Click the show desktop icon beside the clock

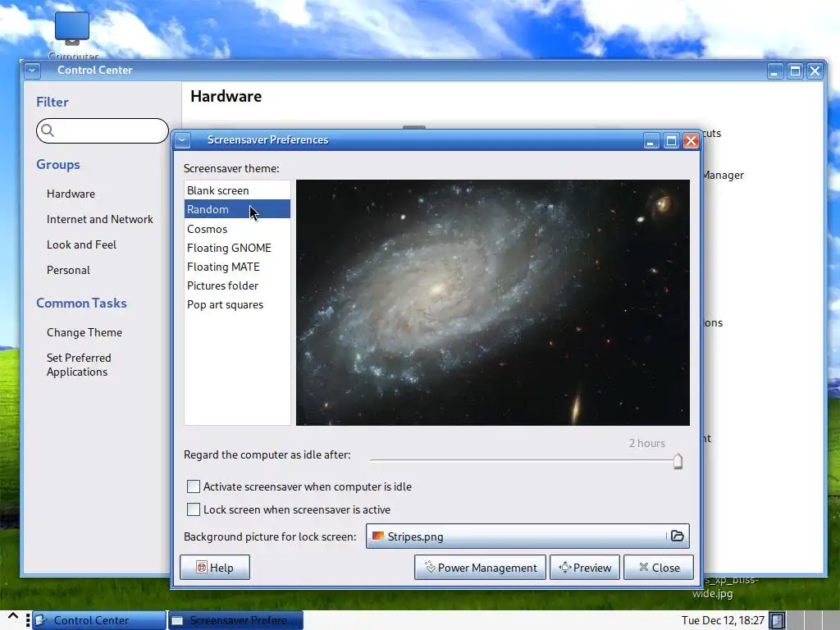(x=777, y=620)
